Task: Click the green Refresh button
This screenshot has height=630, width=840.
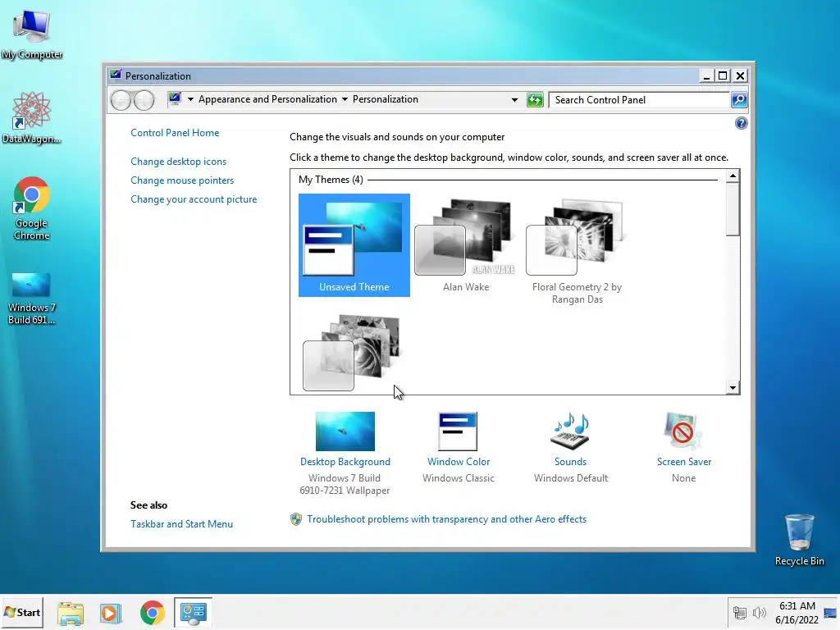Action: click(535, 99)
